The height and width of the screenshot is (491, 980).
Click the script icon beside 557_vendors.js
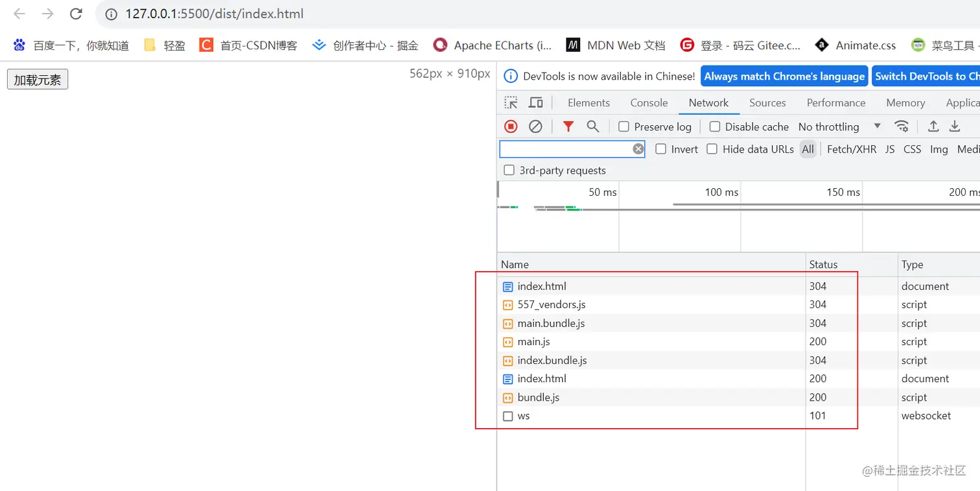point(508,305)
